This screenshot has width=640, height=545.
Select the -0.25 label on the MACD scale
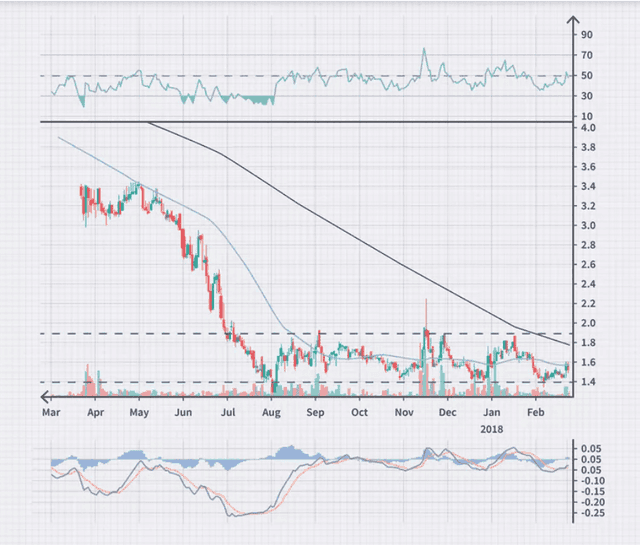coord(594,513)
